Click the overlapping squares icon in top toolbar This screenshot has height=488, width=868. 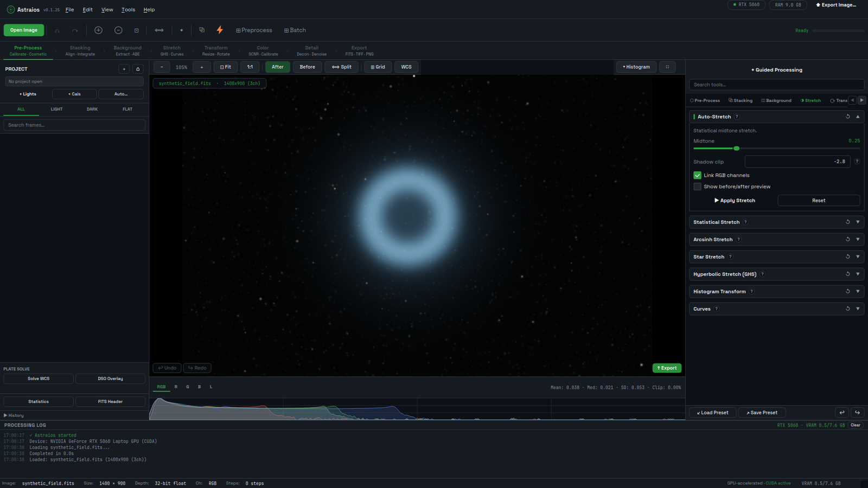click(202, 30)
